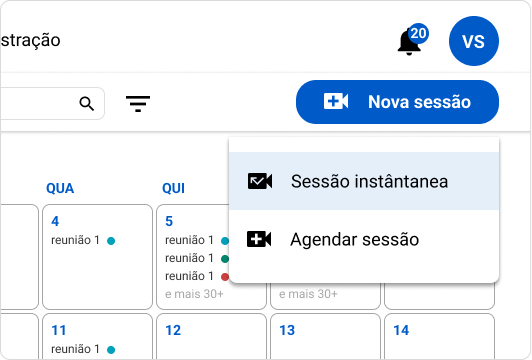Select the day 13 calendar cell
The image size is (532, 360).
(325, 337)
